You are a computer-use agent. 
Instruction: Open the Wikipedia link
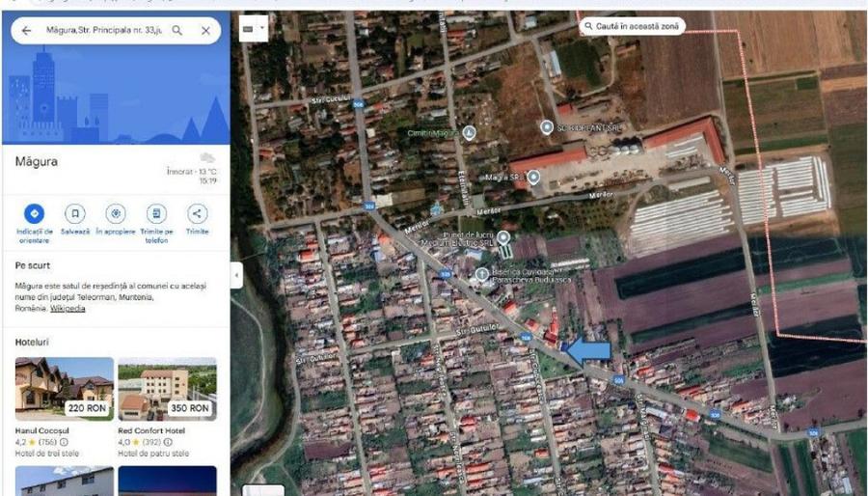click(x=68, y=309)
